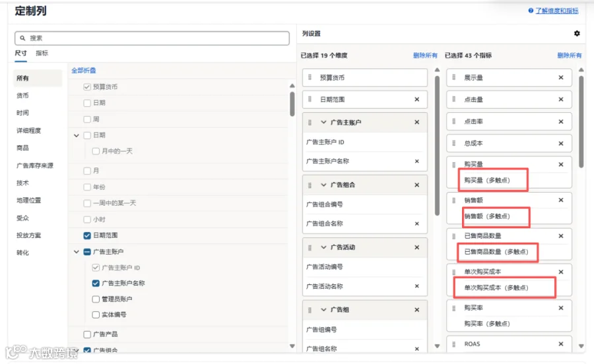Select 购买率 (多触点) sub-metric

pyautogui.click(x=487, y=324)
